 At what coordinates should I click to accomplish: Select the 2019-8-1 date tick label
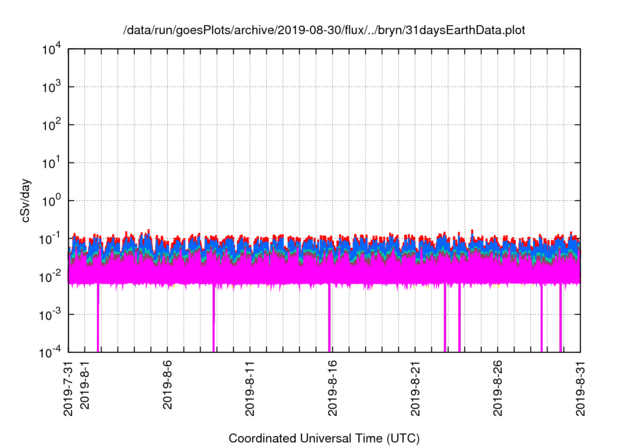pos(84,387)
